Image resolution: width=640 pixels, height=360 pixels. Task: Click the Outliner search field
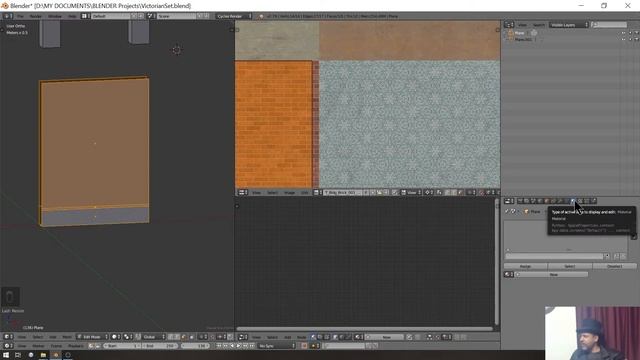(x=609, y=24)
